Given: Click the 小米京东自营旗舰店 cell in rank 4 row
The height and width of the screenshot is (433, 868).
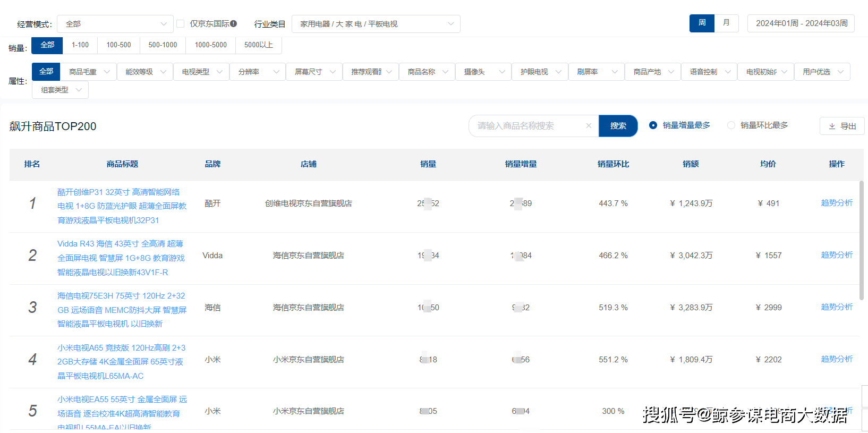Looking at the screenshot, I should pyautogui.click(x=309, y=360).
